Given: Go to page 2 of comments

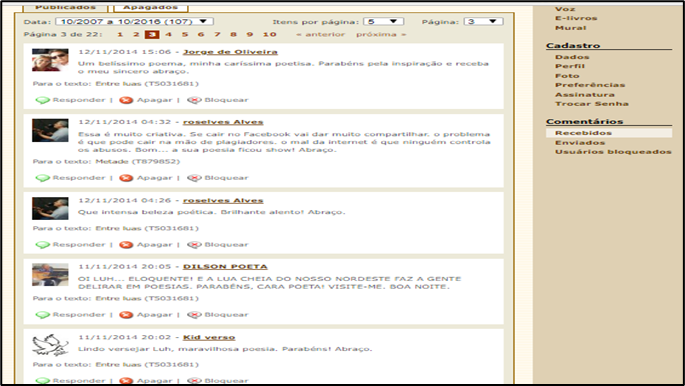Looking at the screenshot, I should coord(136,34).
